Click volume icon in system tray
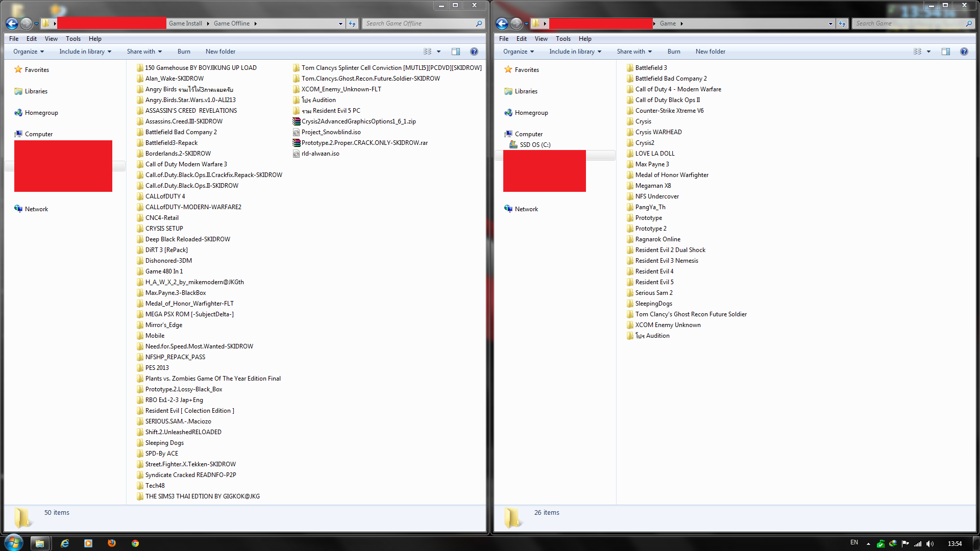This screenshot has width=980, height=551. coord(930,544)
